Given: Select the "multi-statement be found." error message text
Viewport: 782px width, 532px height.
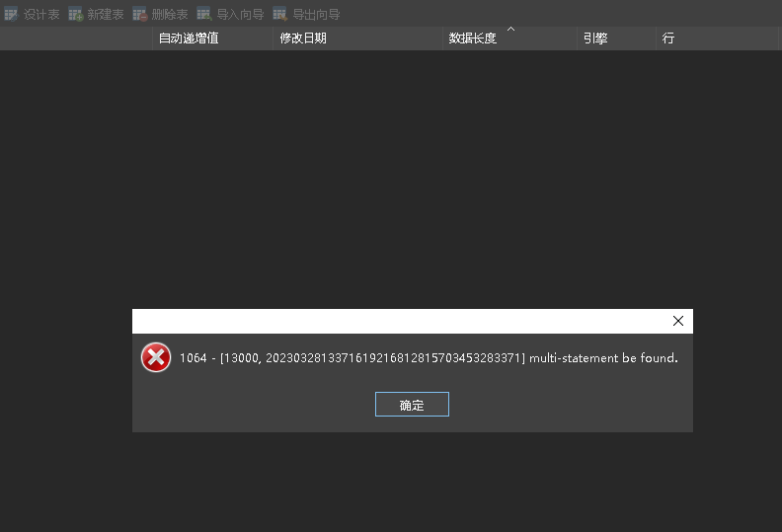Looking at the screenshot, I should click(603, 358).
